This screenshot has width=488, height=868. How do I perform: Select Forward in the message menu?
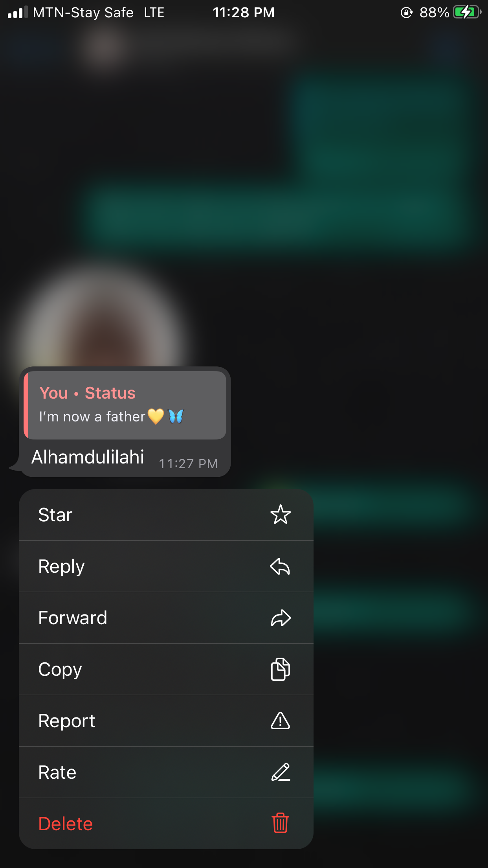[x=166, y=618]
